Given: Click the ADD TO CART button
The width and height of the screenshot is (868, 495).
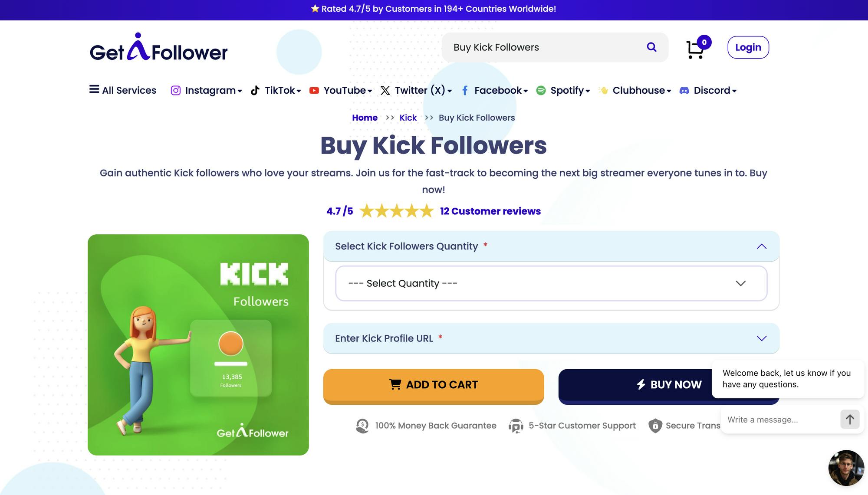Looking at the screenshot, I should [x=434, y=386].
